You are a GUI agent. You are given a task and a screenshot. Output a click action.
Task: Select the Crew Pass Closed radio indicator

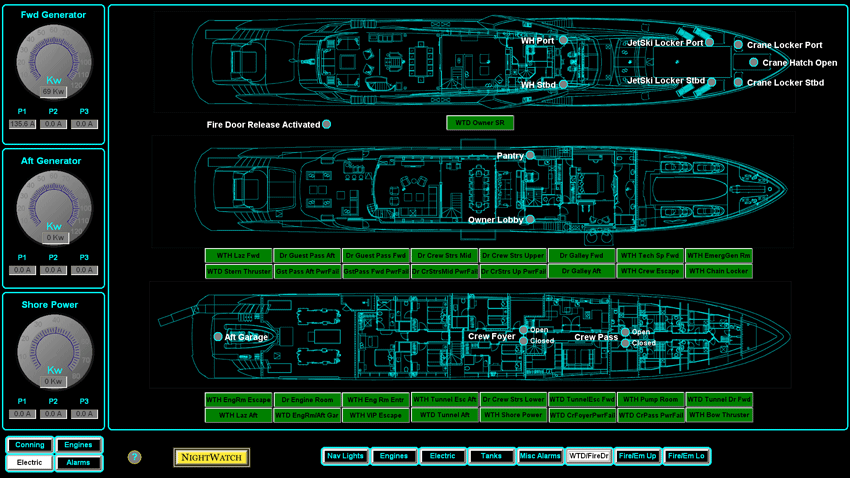(x=625, y=343)
